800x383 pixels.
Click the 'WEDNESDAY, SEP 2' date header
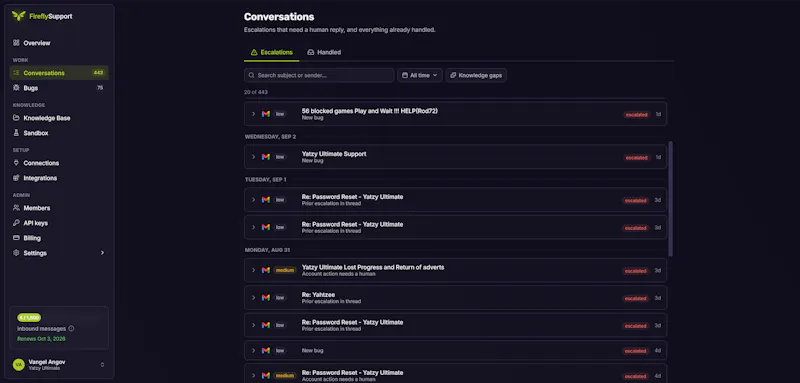tap(270, 137)
